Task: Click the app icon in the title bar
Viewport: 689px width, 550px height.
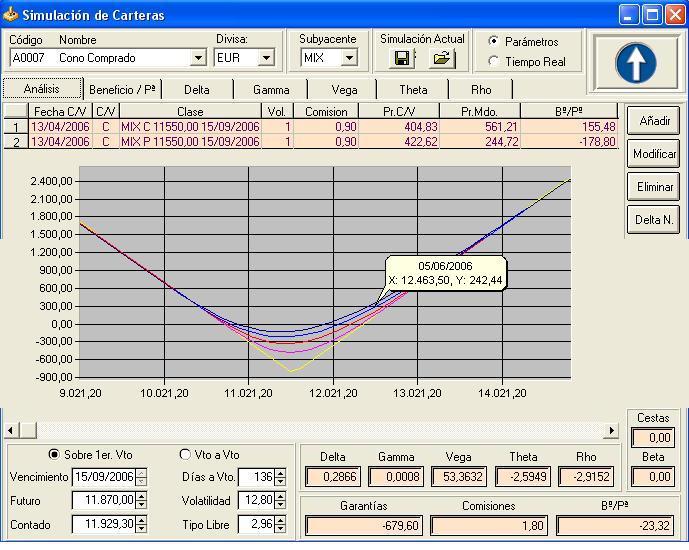Action: click(x=11, y=14)
